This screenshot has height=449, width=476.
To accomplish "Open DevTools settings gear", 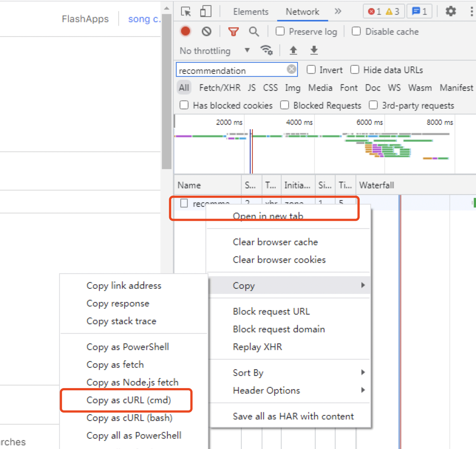I will pyautogui.click(x=450, y=11).
